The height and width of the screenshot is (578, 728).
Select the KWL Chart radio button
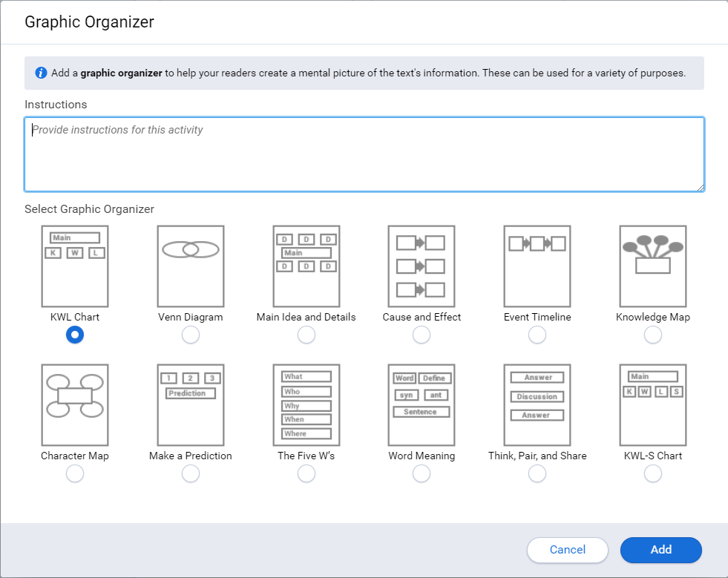[x=75, y=335]
